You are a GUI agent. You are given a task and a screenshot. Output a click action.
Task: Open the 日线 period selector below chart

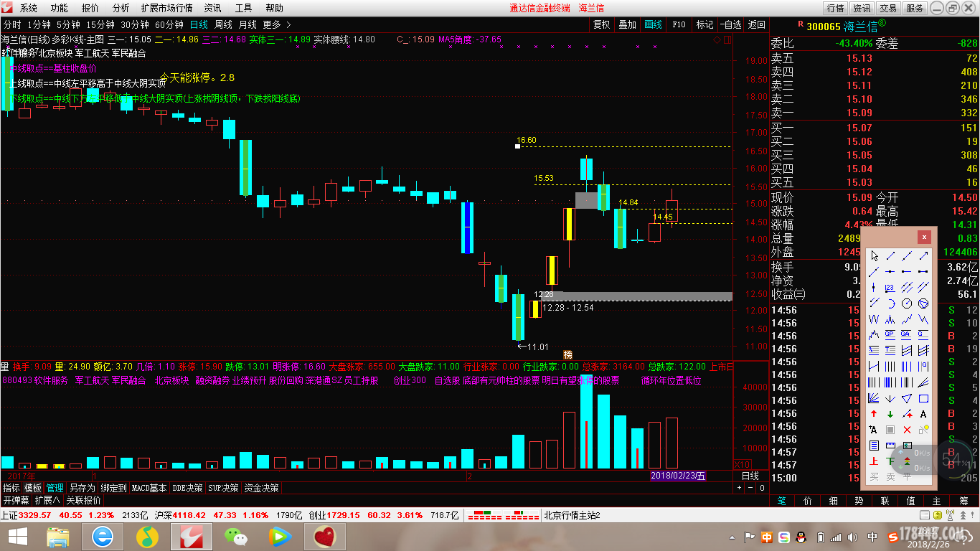point(750,476)
